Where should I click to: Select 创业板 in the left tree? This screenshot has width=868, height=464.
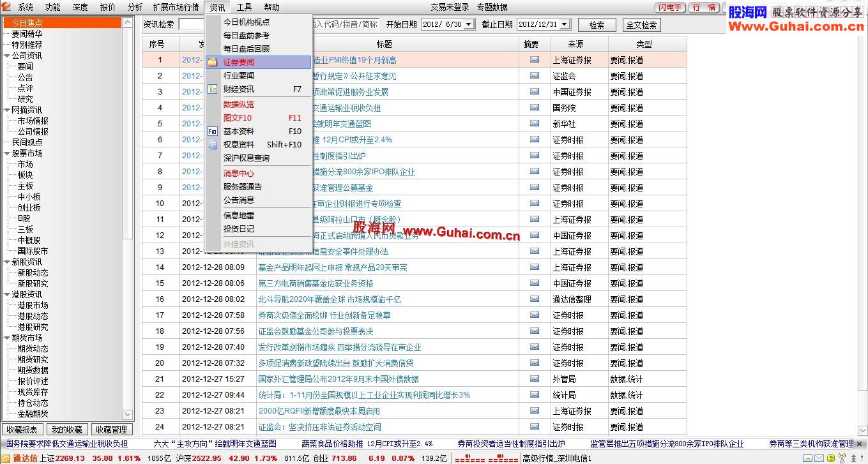point(29,207)
